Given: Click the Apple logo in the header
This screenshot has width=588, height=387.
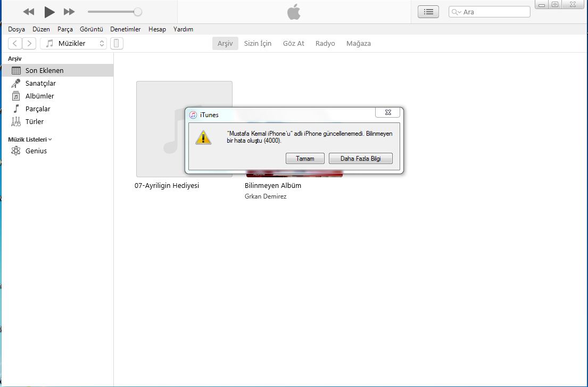Looking at the screenshot, I should pos(294,12).
